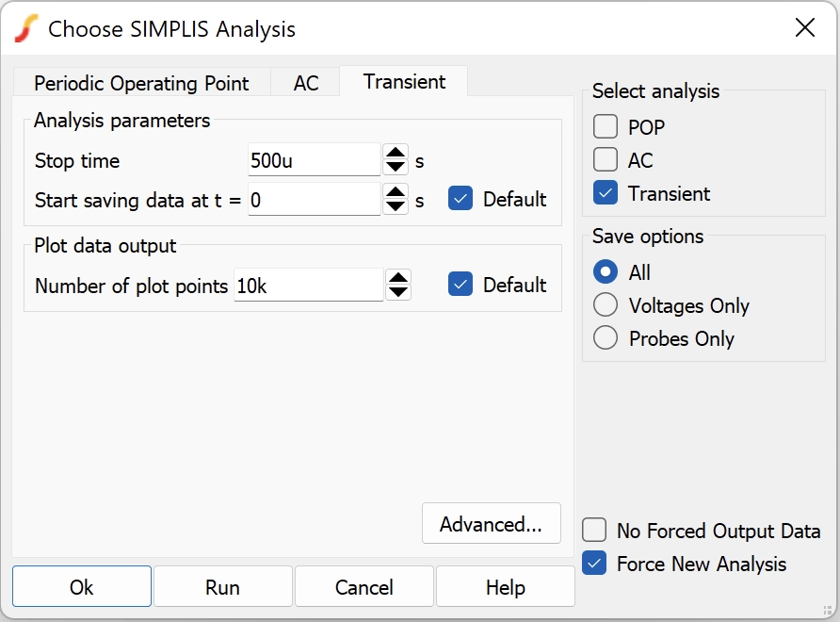Select Voltages Only save option
The image size is (840, 622).
tap(606, 305)
